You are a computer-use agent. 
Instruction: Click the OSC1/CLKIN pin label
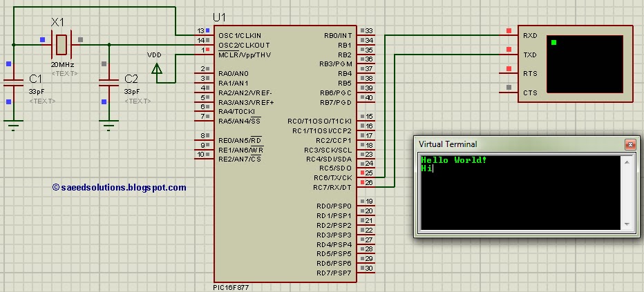(x=240, y=36)
